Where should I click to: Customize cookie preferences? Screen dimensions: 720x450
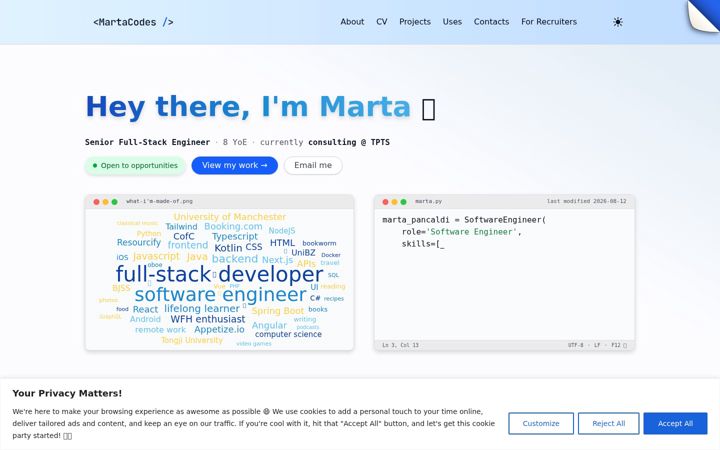click(x=541, y=423)
